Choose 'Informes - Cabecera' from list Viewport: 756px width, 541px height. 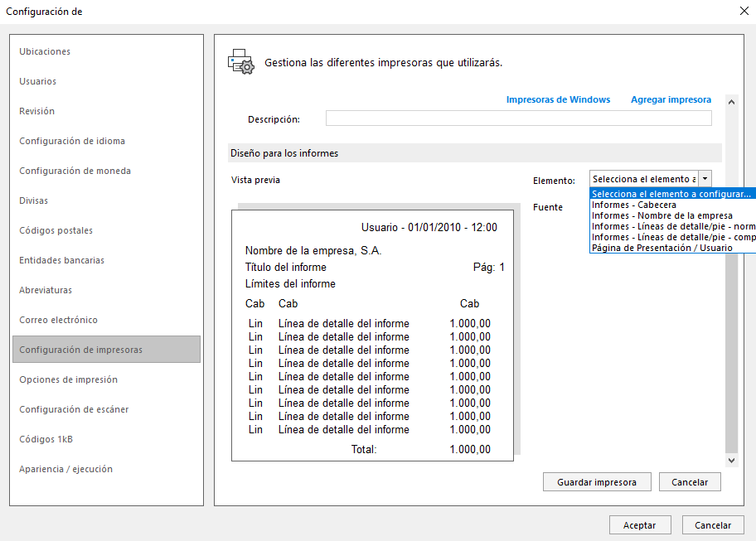point(672,205)
